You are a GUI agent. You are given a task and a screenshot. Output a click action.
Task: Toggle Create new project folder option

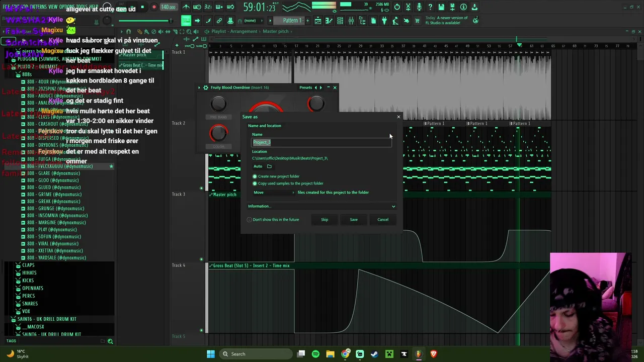255,176
